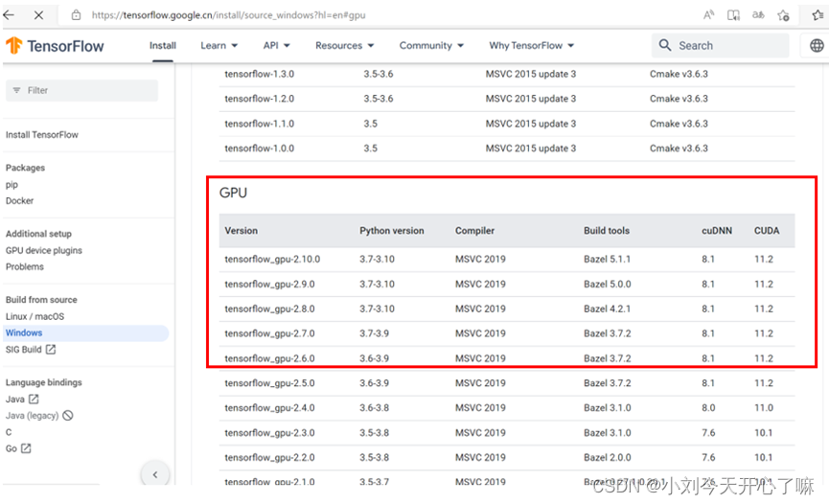829x504 pixels.
Task: Open the Java (legacy) link
Action: pos(32,415)
